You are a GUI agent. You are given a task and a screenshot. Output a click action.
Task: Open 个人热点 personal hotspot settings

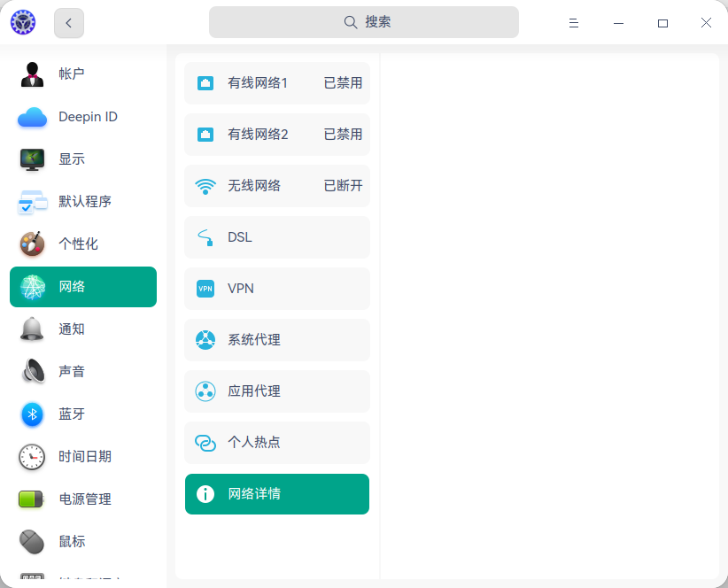point(277,443)
